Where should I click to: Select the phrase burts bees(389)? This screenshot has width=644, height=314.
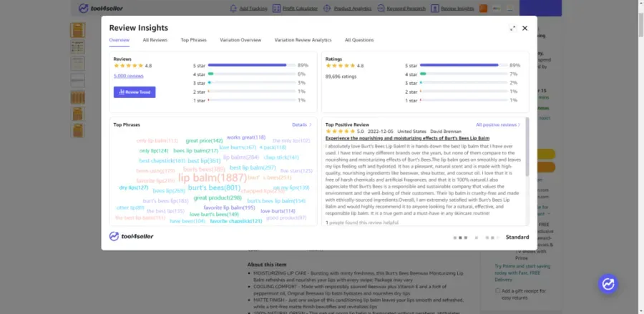pos(204,169)
